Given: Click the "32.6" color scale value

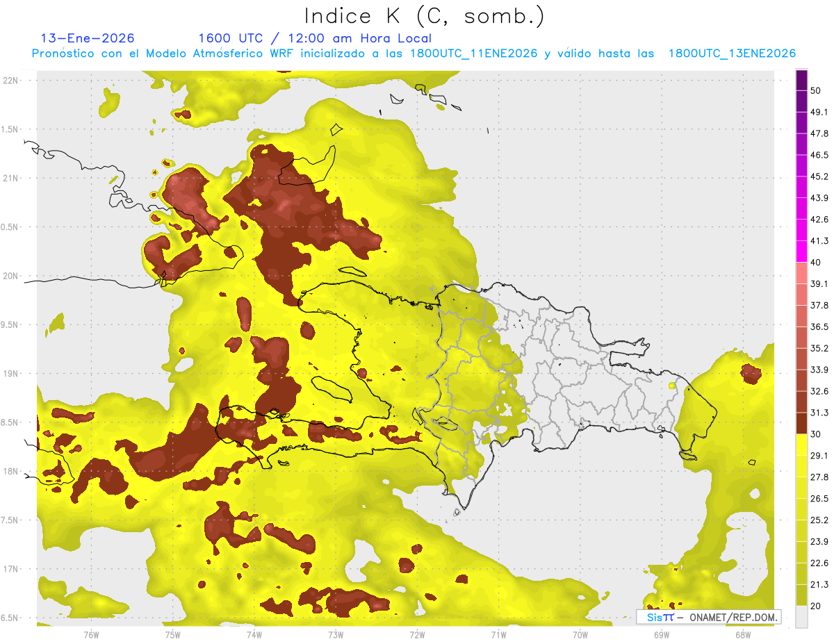Looking at the screenshot, I should click(x=819, y=391).
